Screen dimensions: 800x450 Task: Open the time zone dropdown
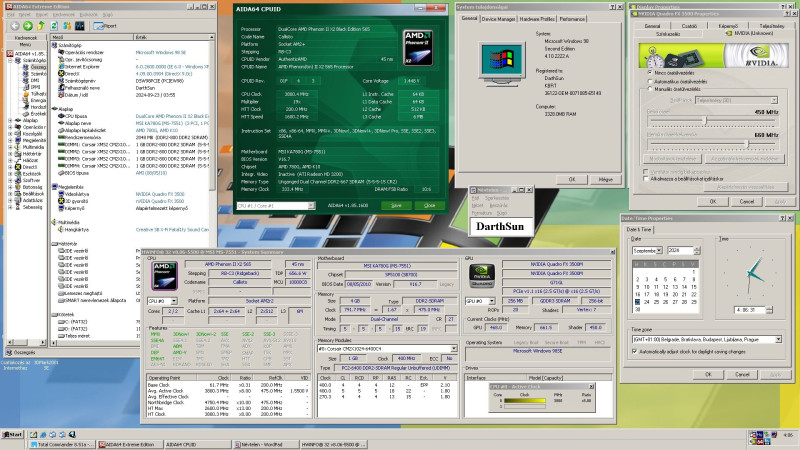click(779, 339)
